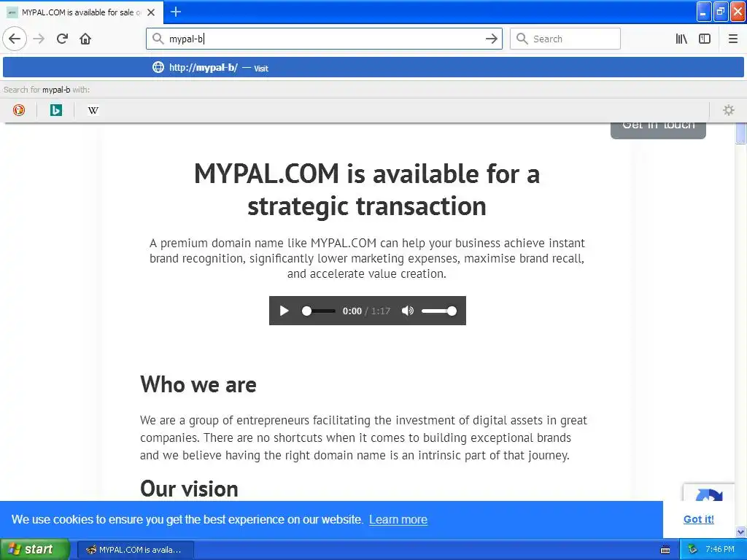Click the Our vision heading
The image size is (747, 560).
189,489
